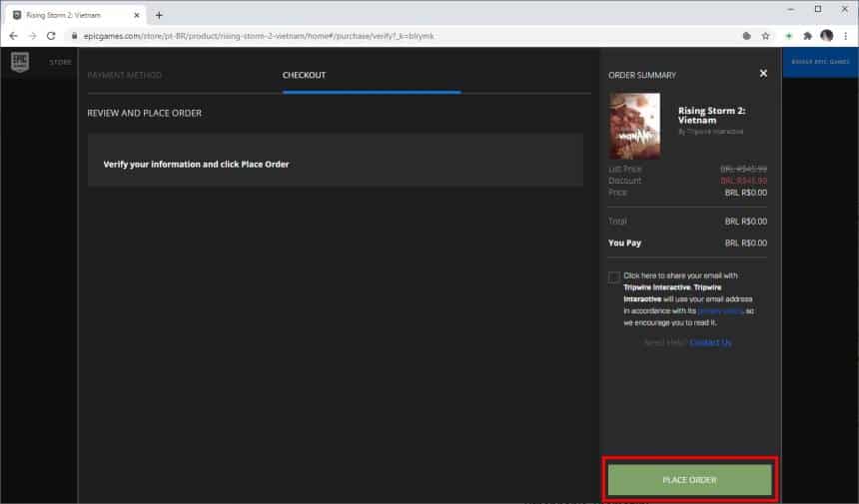Open a new browser tab with plus
Screen dimensions: 859x504
(x=159, y=15)
